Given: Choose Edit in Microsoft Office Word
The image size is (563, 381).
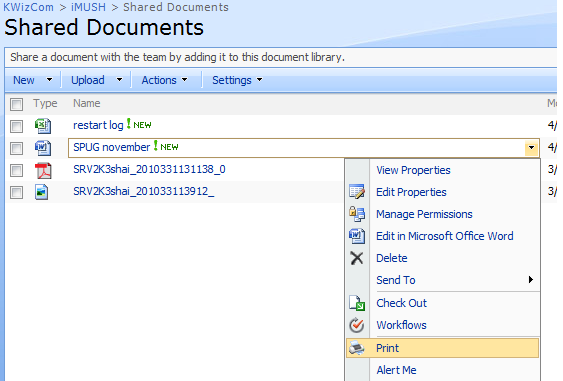Looking at the screenshot, I should tap(445, 236).
